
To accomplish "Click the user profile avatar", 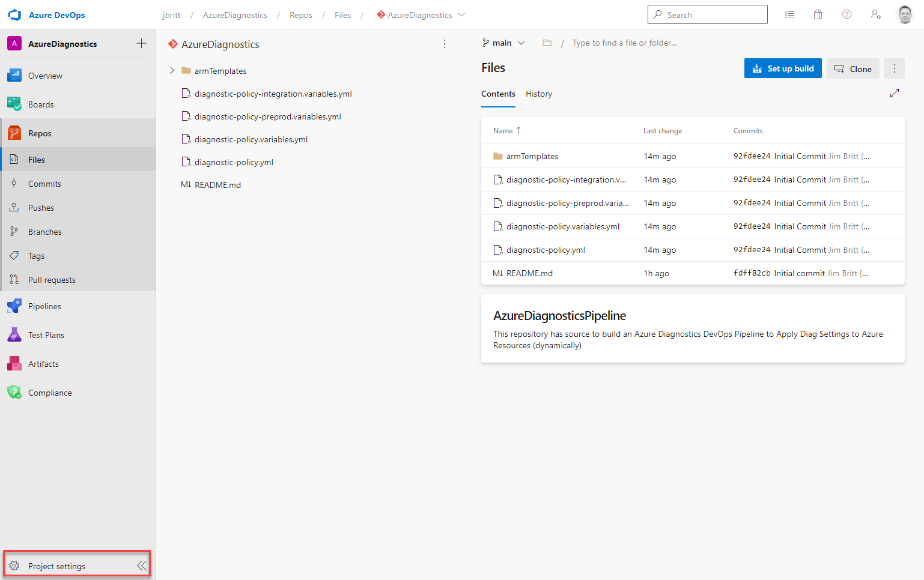I will (x=905, y=14).
